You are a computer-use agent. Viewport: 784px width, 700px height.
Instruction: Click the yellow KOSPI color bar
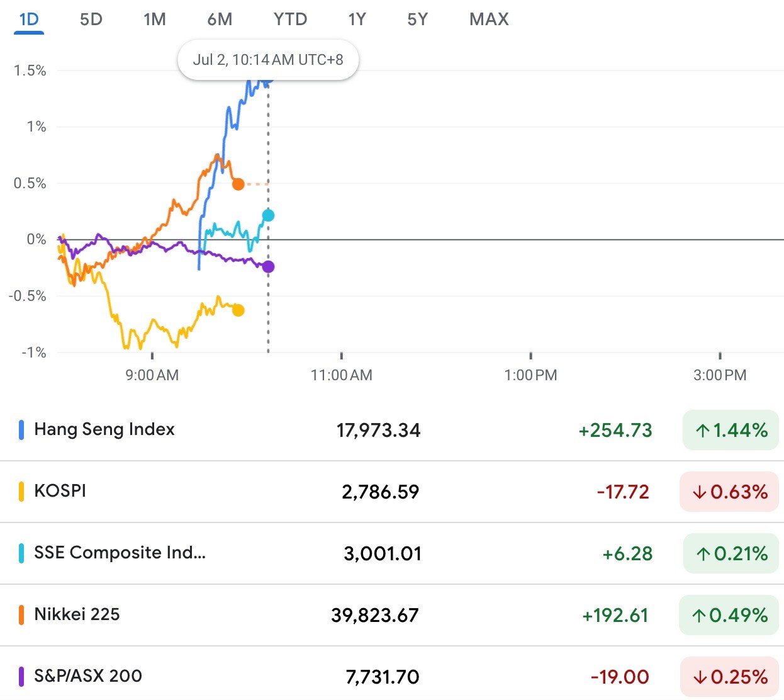pos(21,492)
